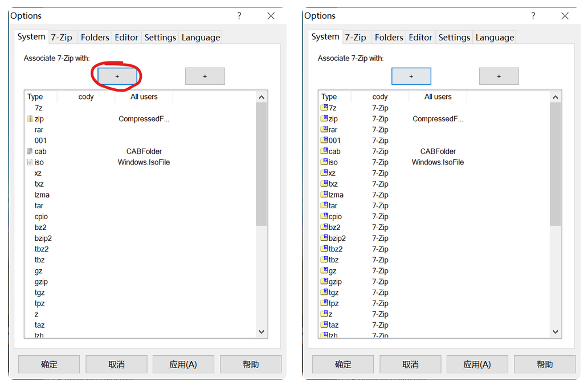Click the zip folder icon in the unassociated list

tap(30, 119)
